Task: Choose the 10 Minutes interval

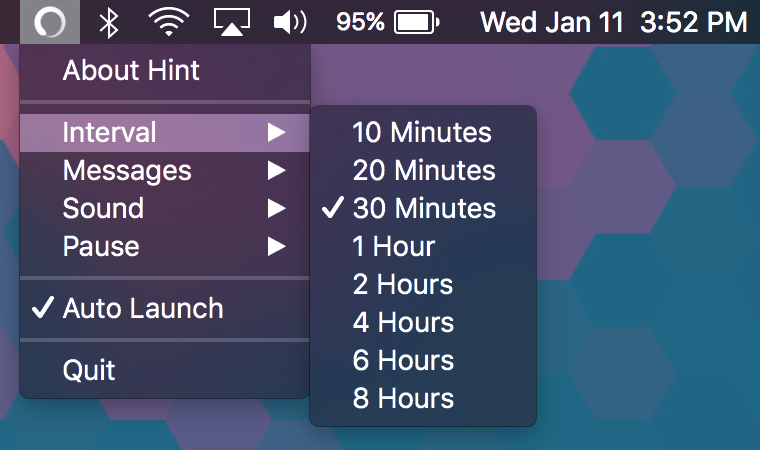Action: pos(423,132)
